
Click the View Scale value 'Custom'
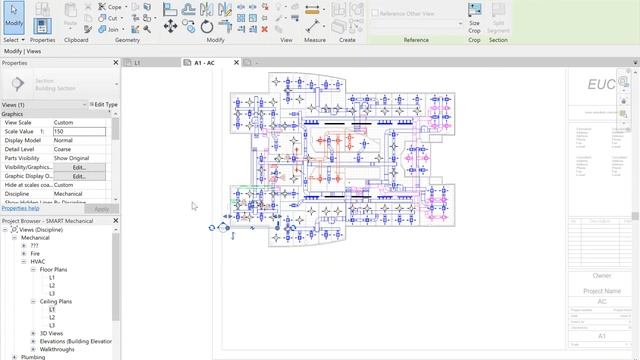coord(63,122)
